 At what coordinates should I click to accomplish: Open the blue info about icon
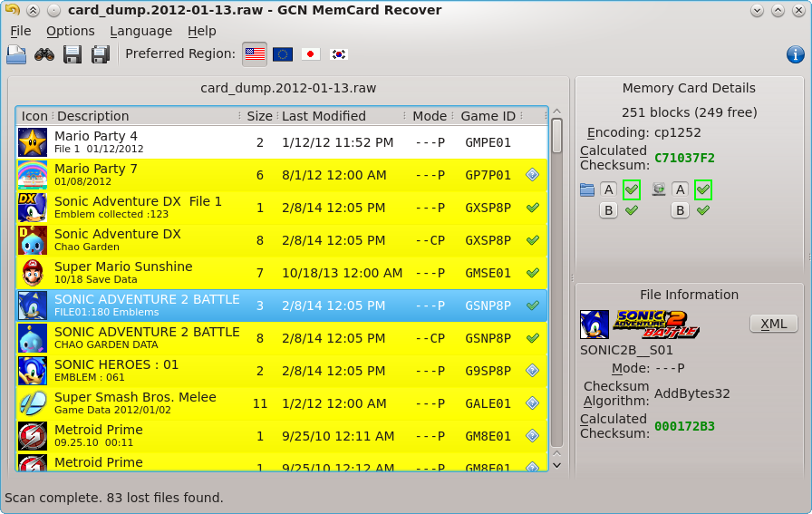click(x=795, y=54)
